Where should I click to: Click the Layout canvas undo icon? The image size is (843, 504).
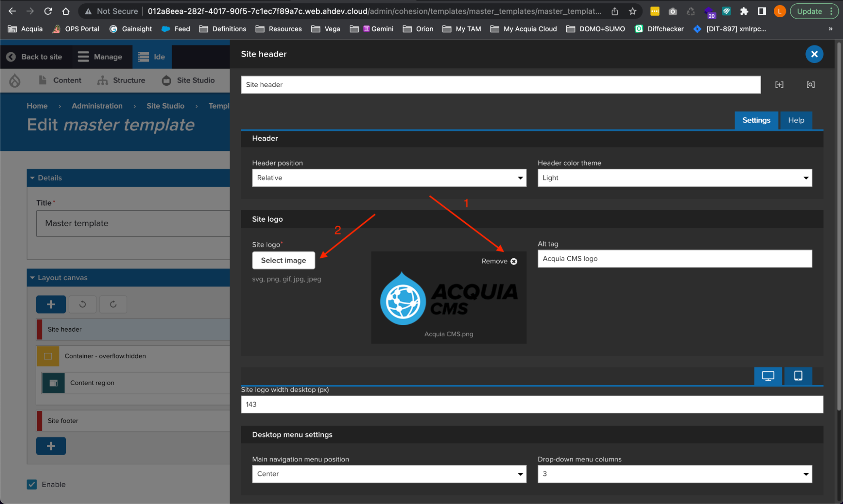[82, 303]
